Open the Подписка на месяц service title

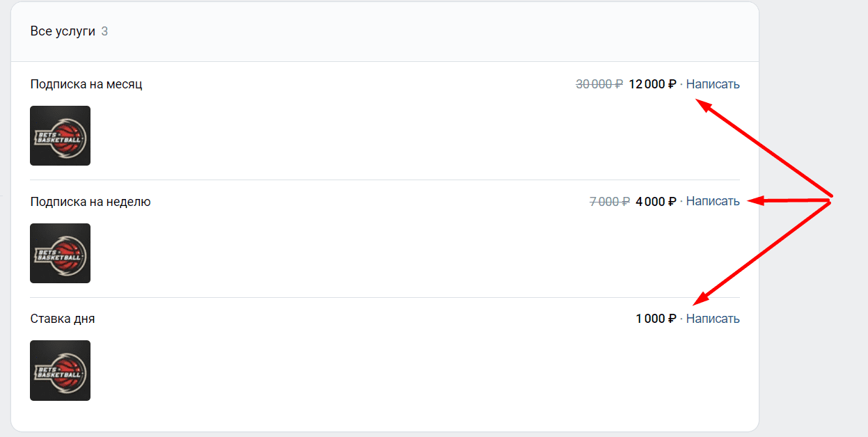[x=86, y=84]
